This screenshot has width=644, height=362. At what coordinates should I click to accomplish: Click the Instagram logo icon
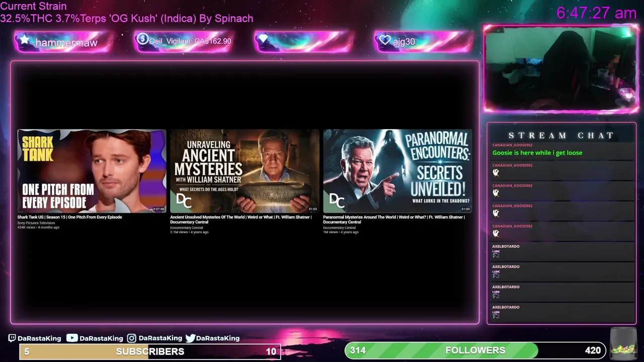[x=131, y=338]
